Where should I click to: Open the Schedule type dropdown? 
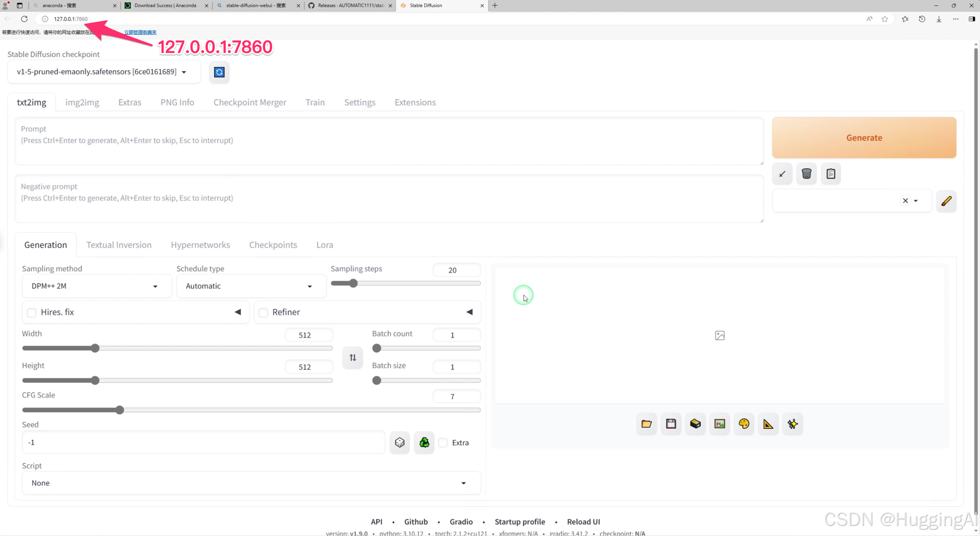coord(251,286)
